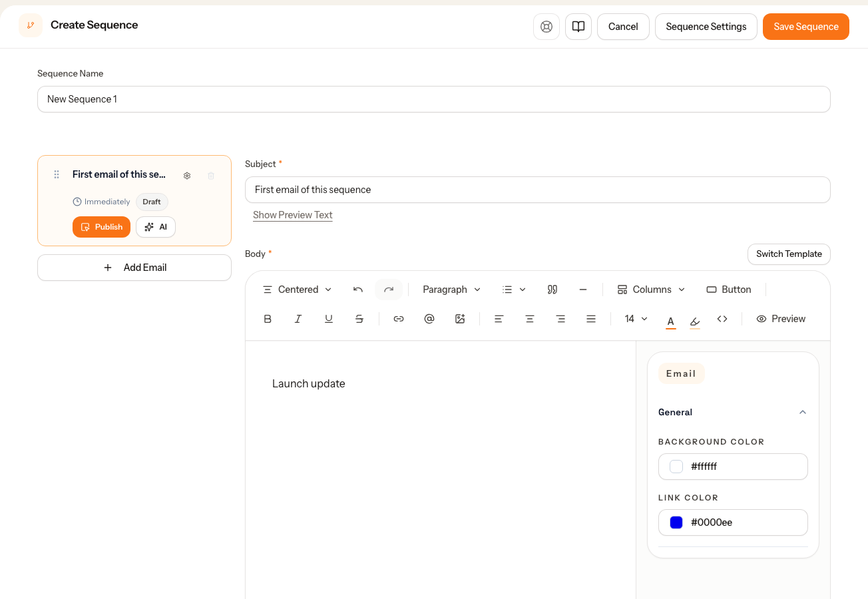Align text left

pyautogui.click(x=499, y=319)
